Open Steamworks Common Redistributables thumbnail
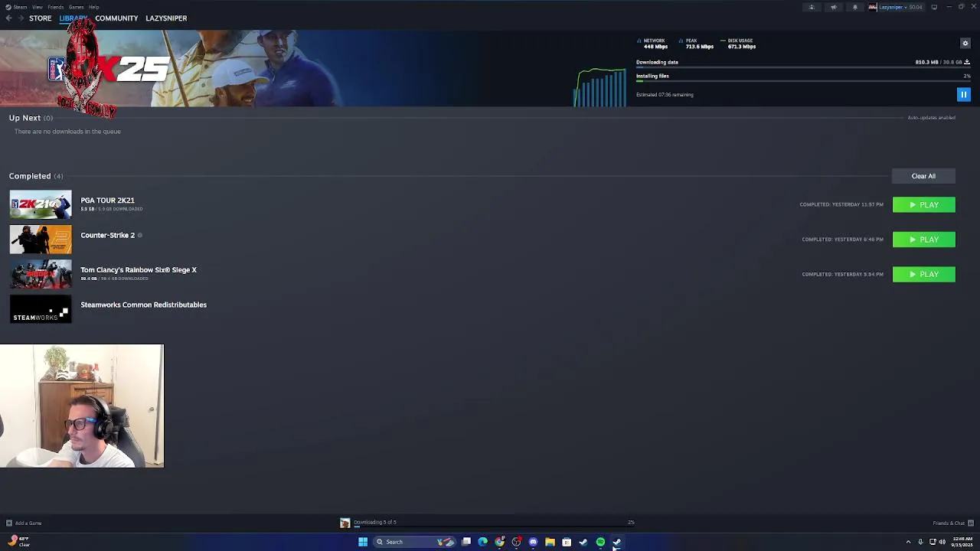The image size is (980, 551). tap(41, 308)
